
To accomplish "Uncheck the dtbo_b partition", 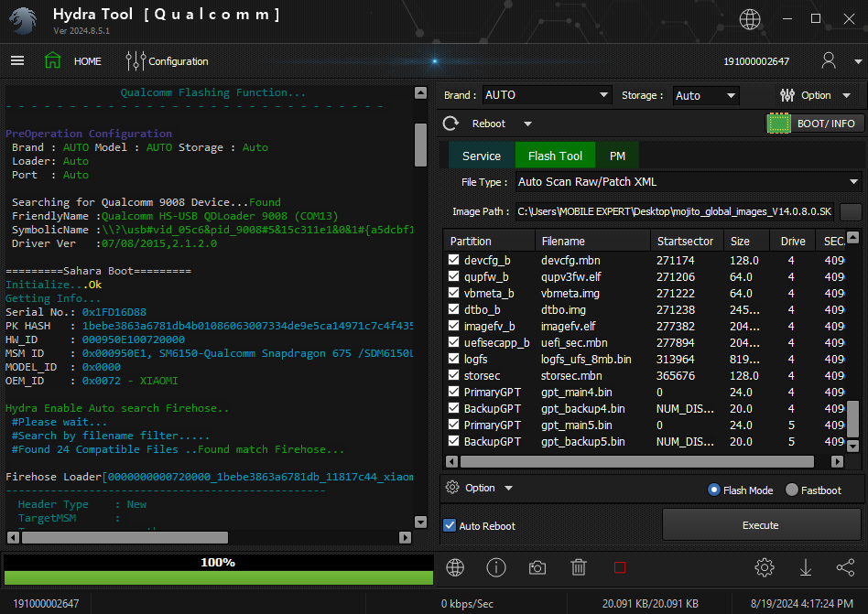I will point(453,309).
